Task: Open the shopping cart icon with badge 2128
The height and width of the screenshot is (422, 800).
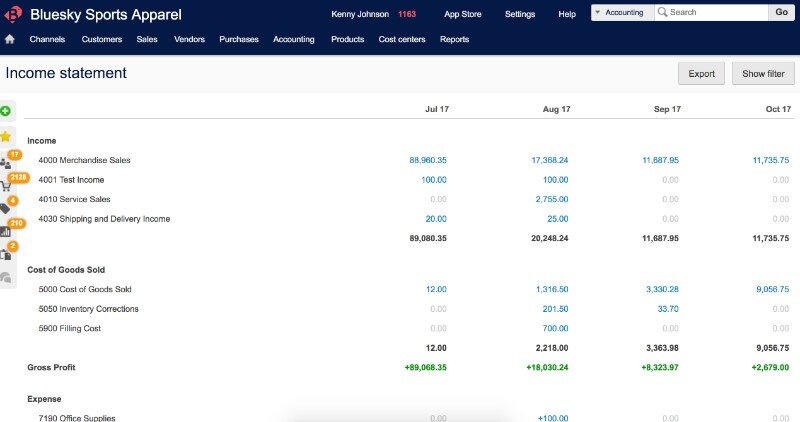Action: 7,185
